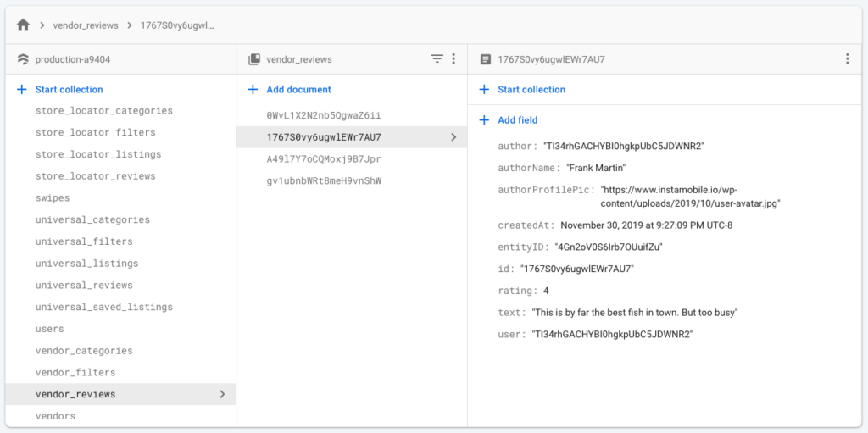Viewport: 868px width, 433px height.
Task: Click the vendor_reviews collection header icon
Action: pos(253,59)
